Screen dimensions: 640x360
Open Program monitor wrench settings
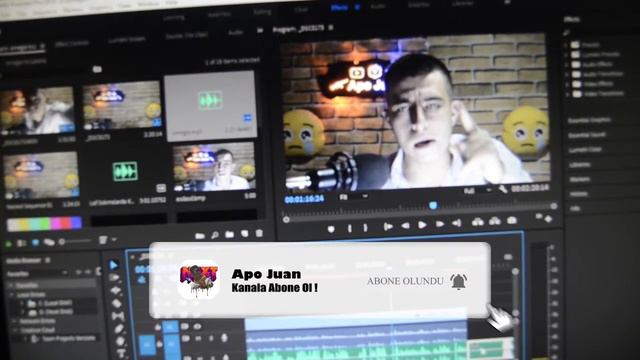pyautogui.click(x=503, y=189)
